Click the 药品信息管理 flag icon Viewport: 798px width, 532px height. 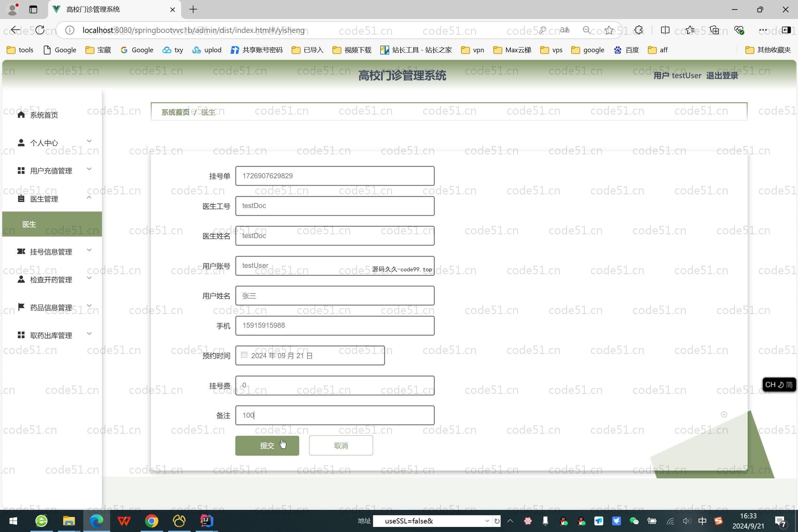(x=21, y=307)
